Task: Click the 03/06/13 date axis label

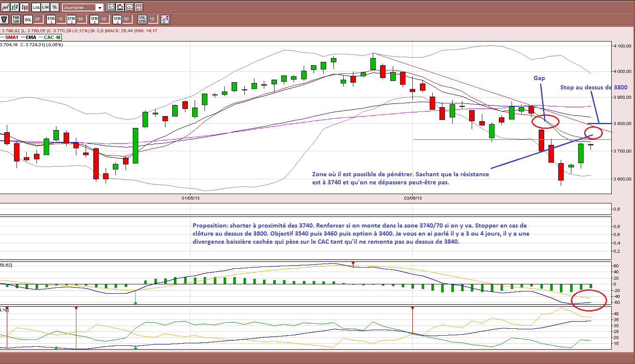Action: click(413, 198)
